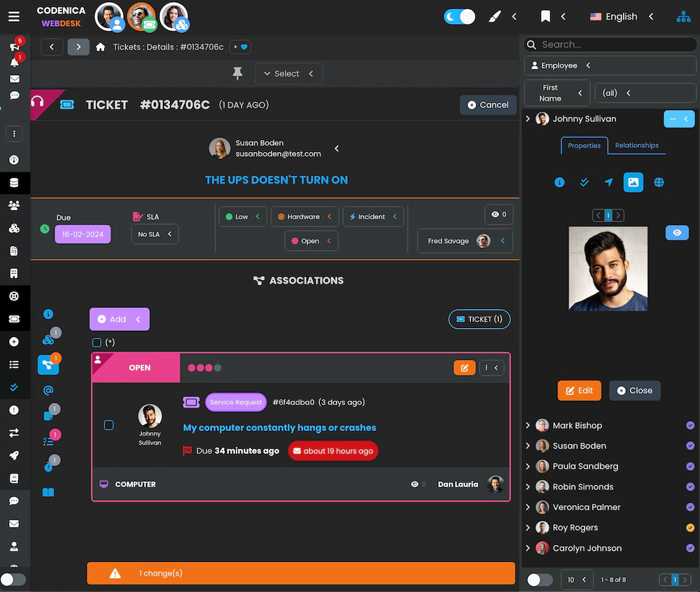Open the Low priority dropdown
The width and height of the screenshot is (700, 592).
point(242,216)
